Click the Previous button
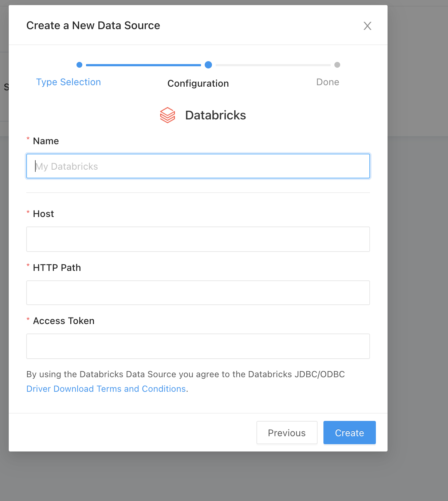The image size is (448, 501). (x=287, y=433)
